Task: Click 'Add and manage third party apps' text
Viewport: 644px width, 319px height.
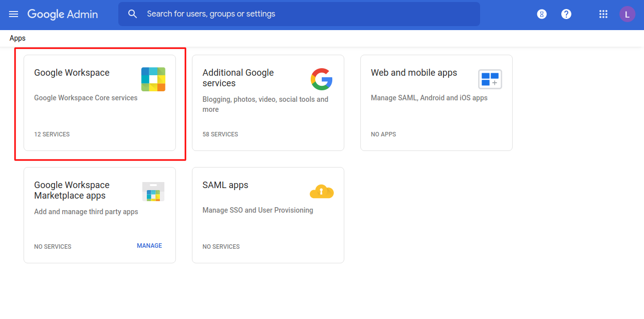Action: pyautogui.click(x=86, y=212)
